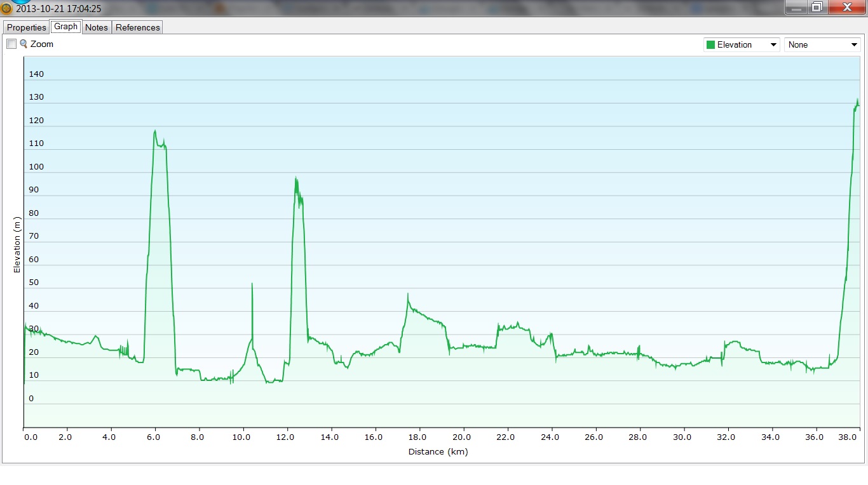Go to the References tab
This screenshot has width=868, height=485.
point(138,27)
